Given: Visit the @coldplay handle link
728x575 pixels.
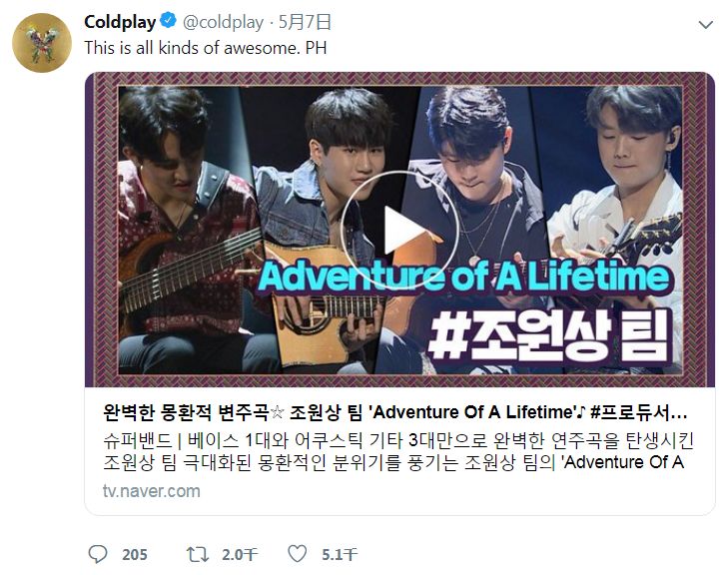Looking at the screenshot, I should point(223,22).
